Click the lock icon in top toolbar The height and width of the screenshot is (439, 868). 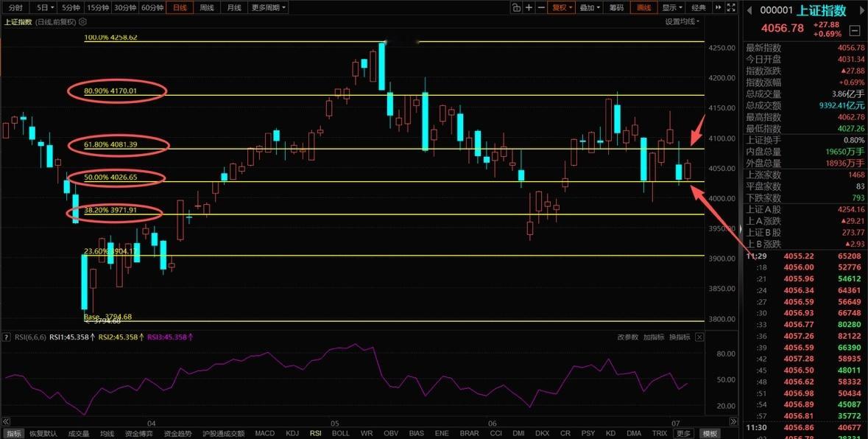pyautogui.click(x=517, y=8)
